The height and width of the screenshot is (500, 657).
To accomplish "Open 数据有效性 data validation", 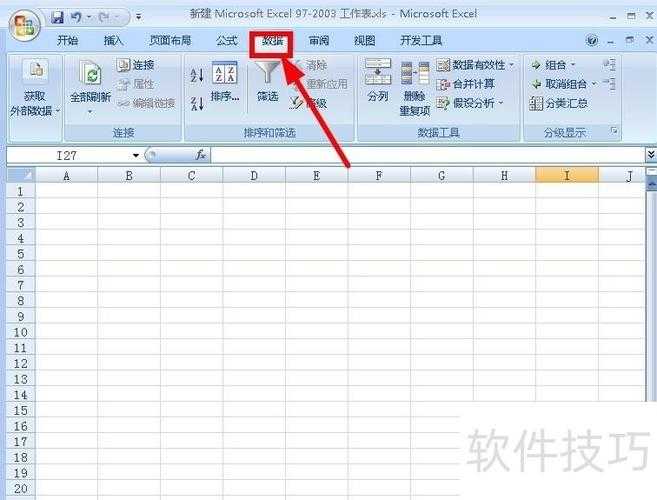I will pos(471,65).
